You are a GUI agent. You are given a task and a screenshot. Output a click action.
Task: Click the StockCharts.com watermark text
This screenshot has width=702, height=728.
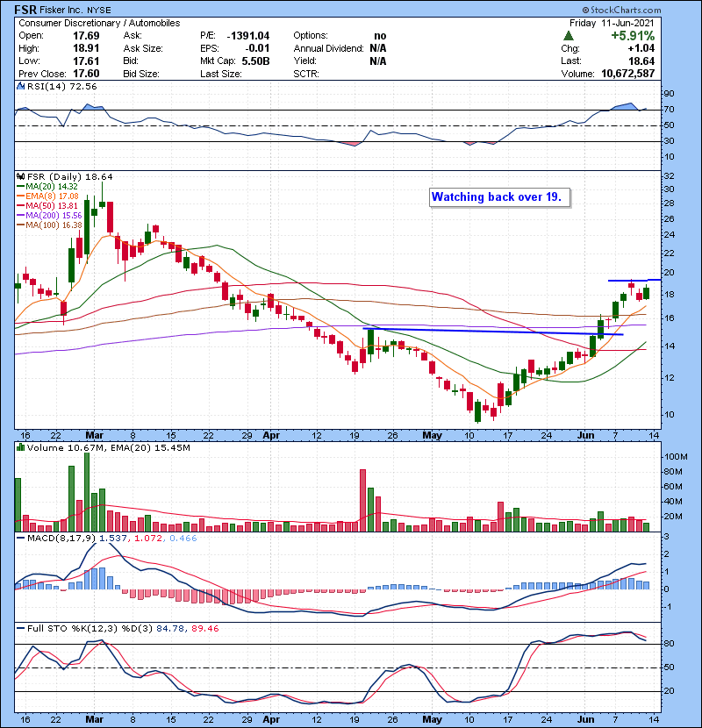coord(621,10)
